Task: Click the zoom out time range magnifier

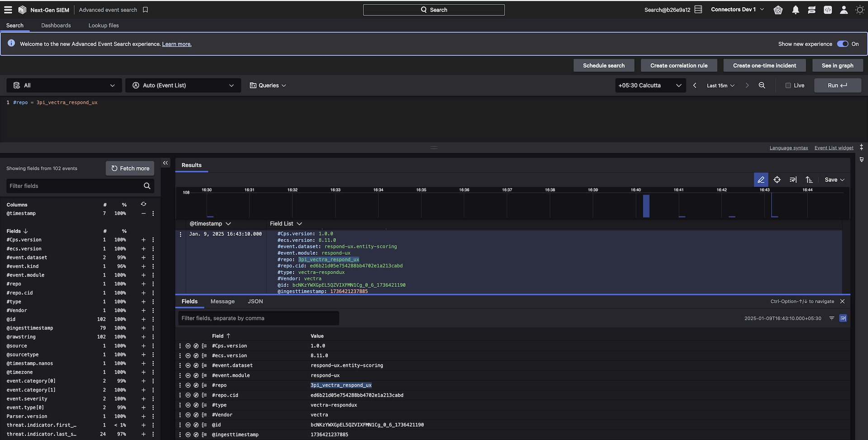Action: pyautogui.click(x=762, y=85)
